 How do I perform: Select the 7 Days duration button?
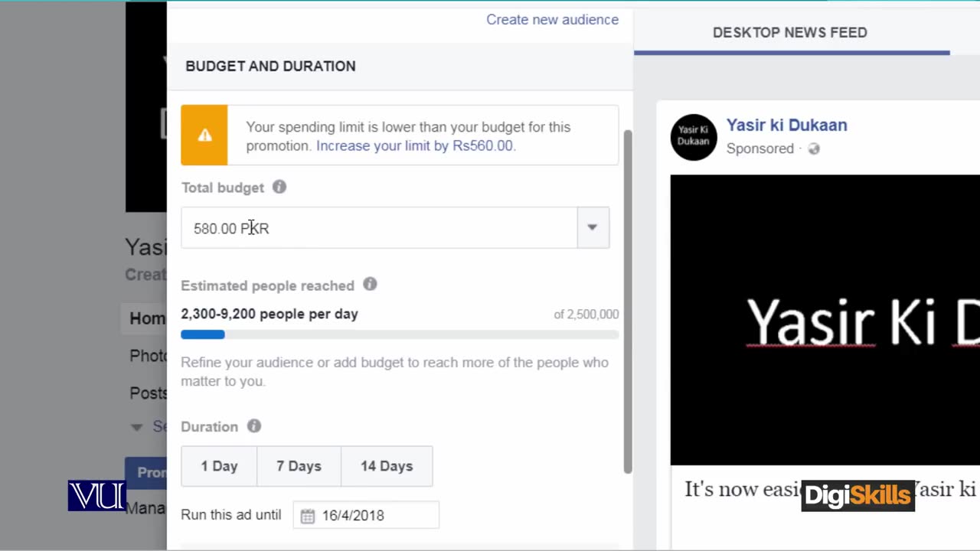tap(299, 466)
